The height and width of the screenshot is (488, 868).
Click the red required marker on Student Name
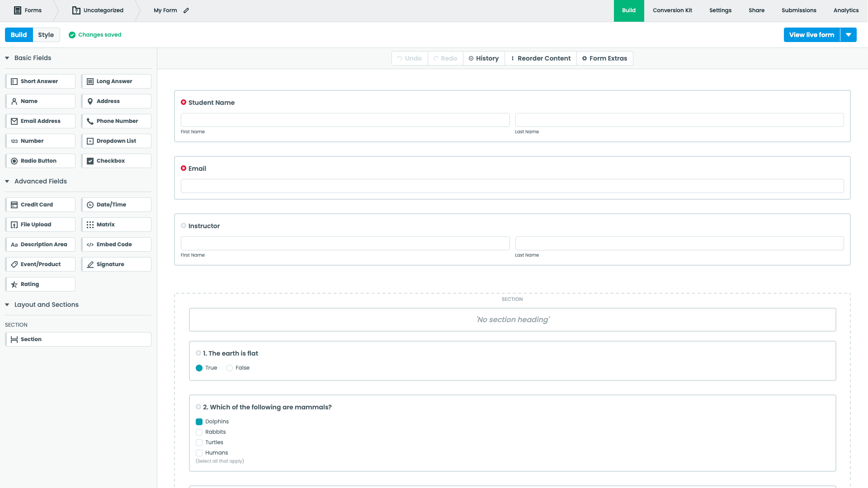[x=184, y=102]
